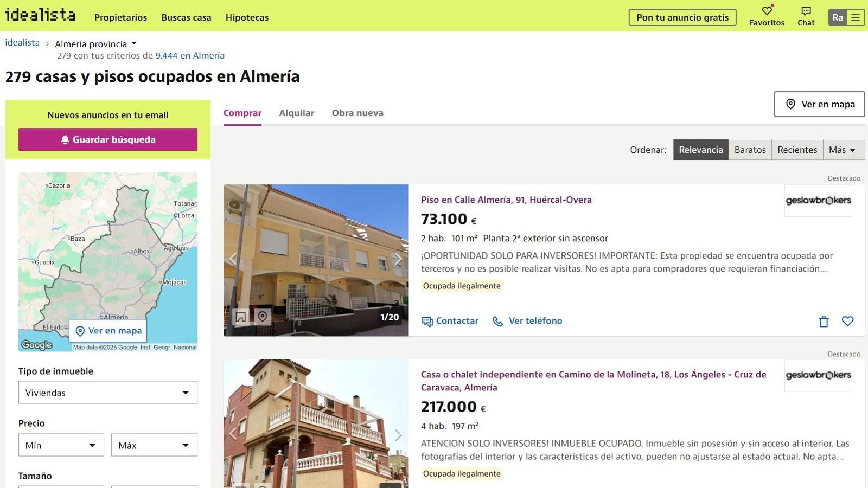The image size is (868, 488).
Task: Open Favoritos from the top bar
Action: tap(767, 15)
